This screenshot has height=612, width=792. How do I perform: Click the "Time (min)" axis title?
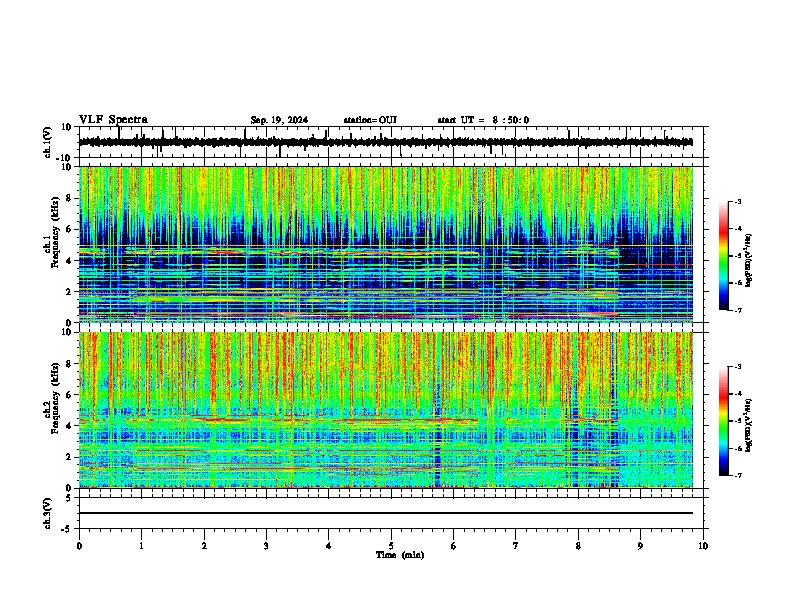[400, 555]
